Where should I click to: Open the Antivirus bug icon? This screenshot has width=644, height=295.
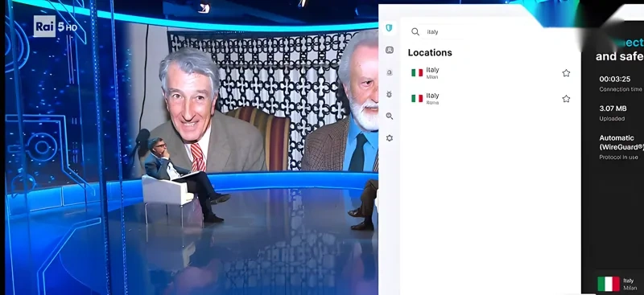[390, 94]
